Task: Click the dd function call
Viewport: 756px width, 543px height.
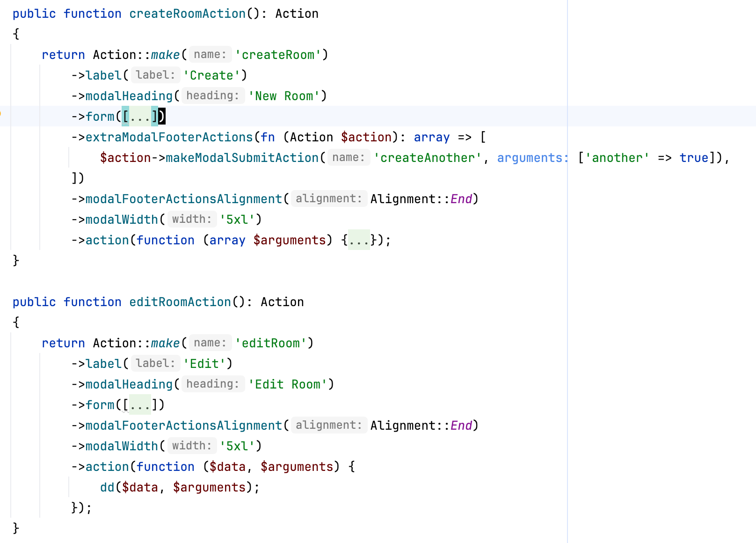Action: tap(107, 487)
